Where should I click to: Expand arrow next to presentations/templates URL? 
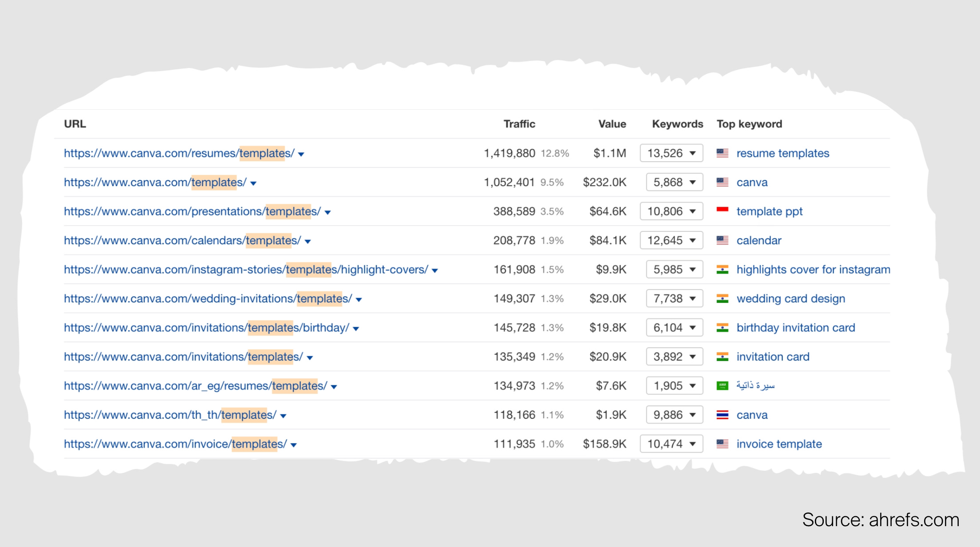tap(328, 213)
